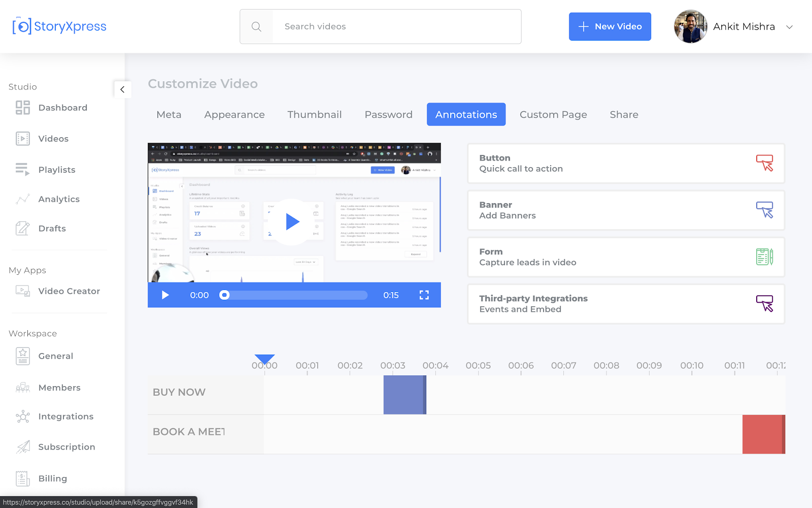Open Drafts from the sidebar
Viewport: 812px width, 508px height.
[x=52, y=229]
